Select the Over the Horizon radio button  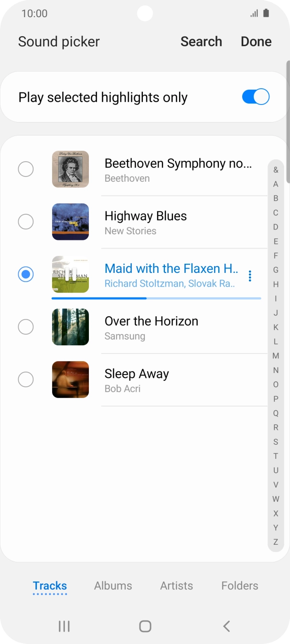tap(26, 327)
